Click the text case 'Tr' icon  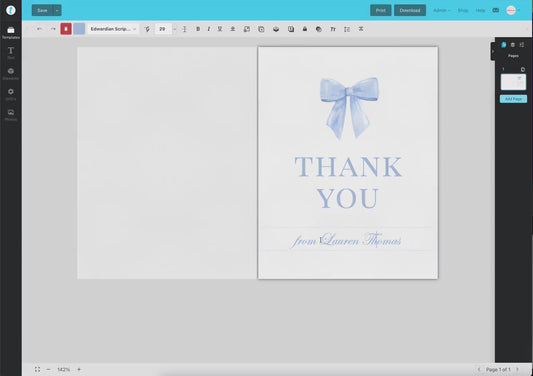pos(333,29)
